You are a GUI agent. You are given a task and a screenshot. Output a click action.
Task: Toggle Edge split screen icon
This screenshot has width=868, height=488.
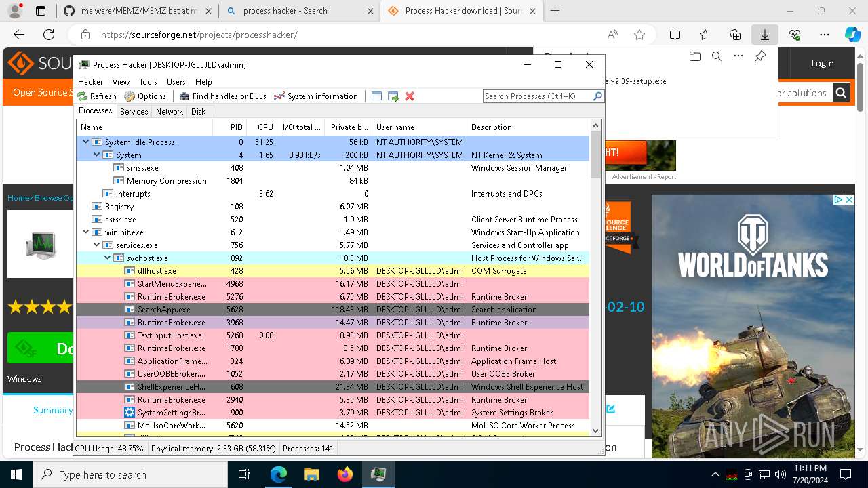tap(675, 35)
